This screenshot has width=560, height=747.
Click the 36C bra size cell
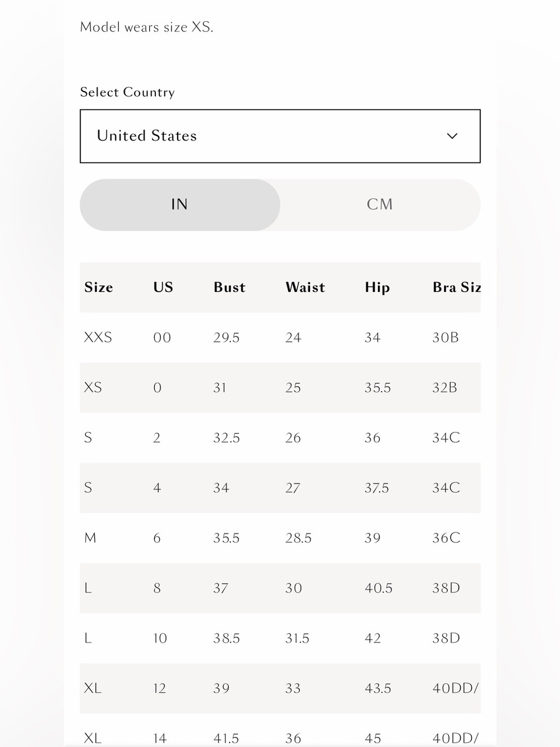446,538
